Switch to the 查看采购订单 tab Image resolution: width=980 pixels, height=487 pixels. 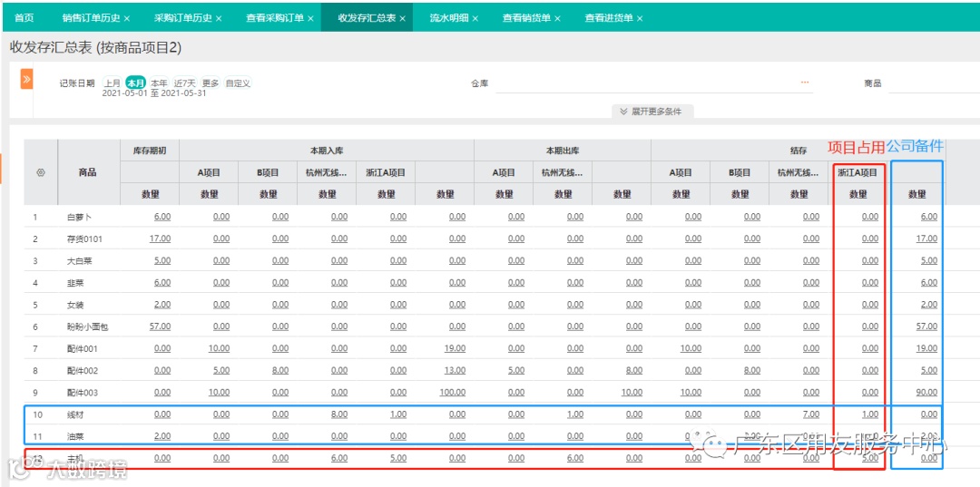[x=276, y=17]
